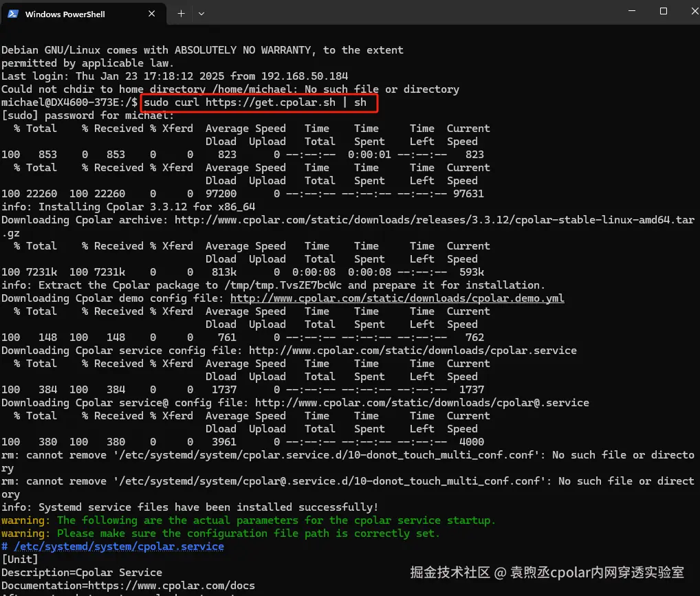Click the 'Debian GNU/Linux comes with ABSOLUTELY NO WARRANTY' line
The height and width of the screenshot is (596, 700).
point(202,50)
